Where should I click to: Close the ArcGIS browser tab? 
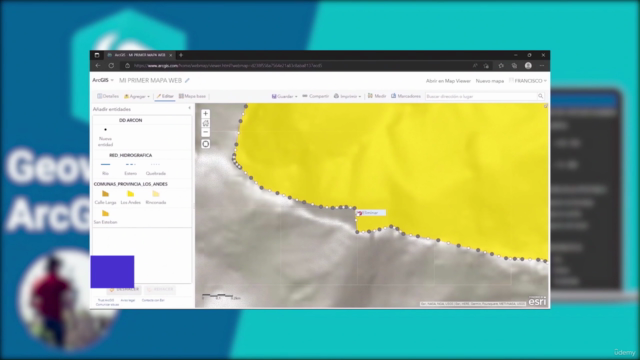[x=171, y=55]
